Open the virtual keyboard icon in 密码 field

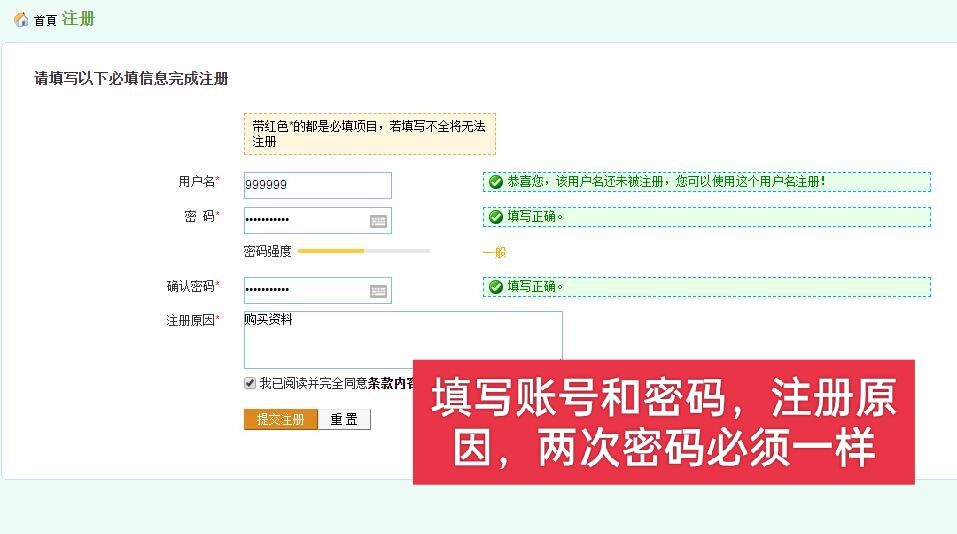[378, 222]
